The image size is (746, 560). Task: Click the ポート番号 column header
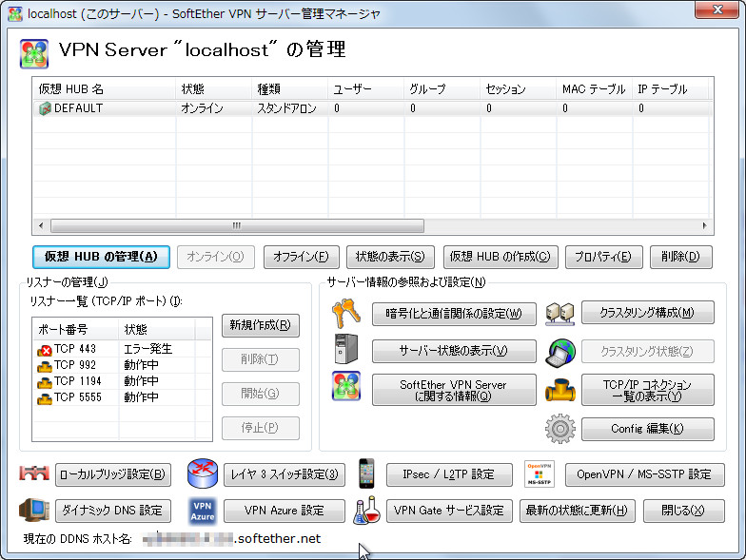coord(76,329)
